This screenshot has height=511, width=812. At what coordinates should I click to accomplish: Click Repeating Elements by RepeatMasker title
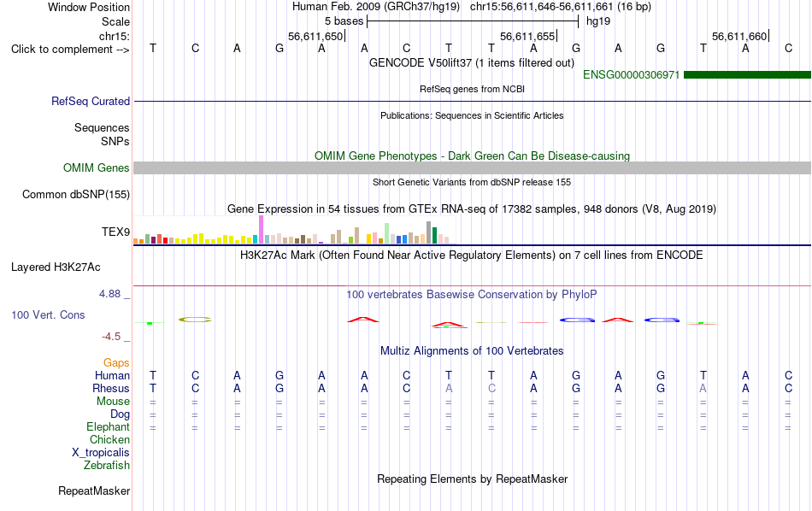472,479
